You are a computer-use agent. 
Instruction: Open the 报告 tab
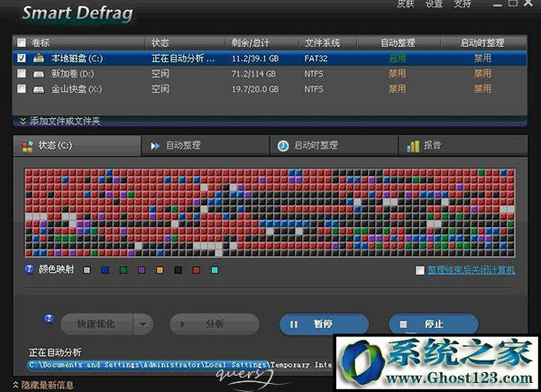(463, 145)
